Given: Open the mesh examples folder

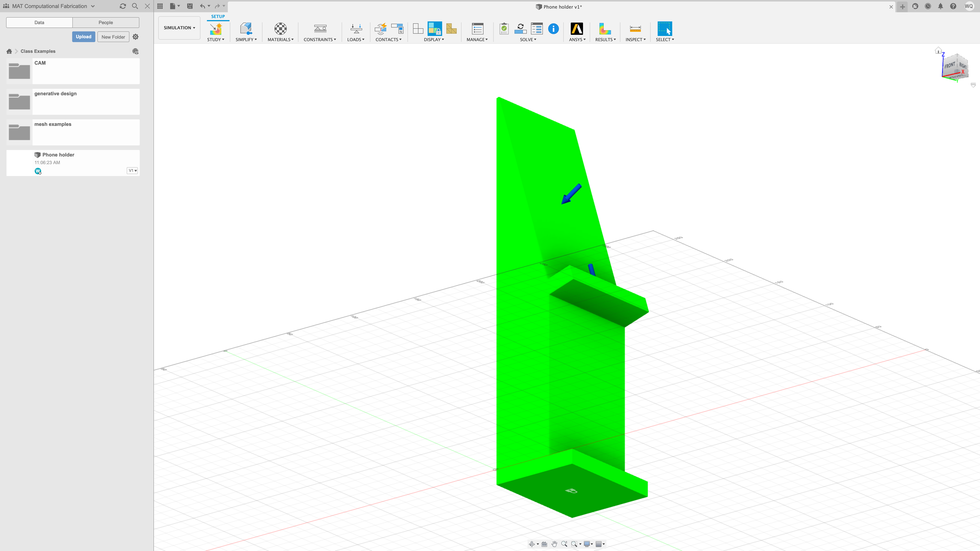Looking at the screenshot, I should point(73,132).
